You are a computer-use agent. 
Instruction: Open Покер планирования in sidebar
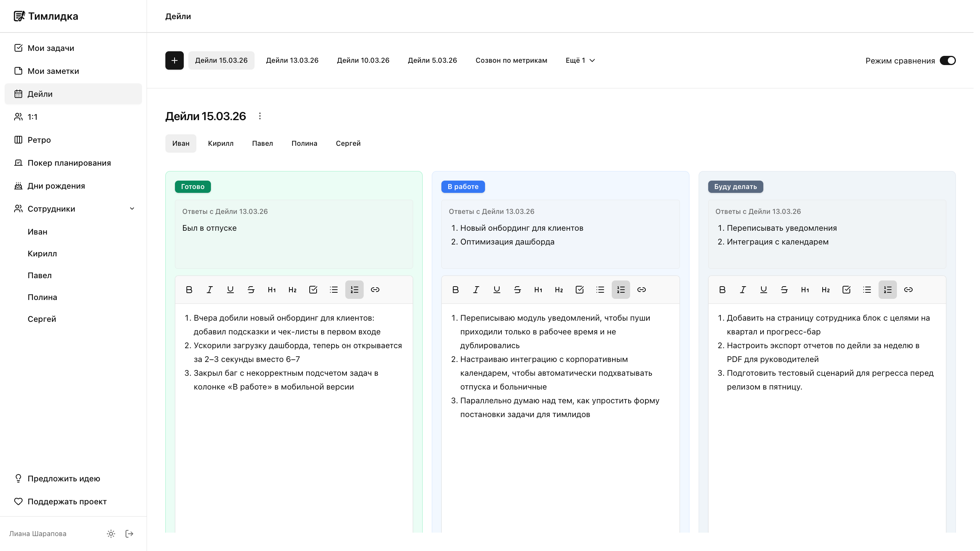(x=69, y=163)
